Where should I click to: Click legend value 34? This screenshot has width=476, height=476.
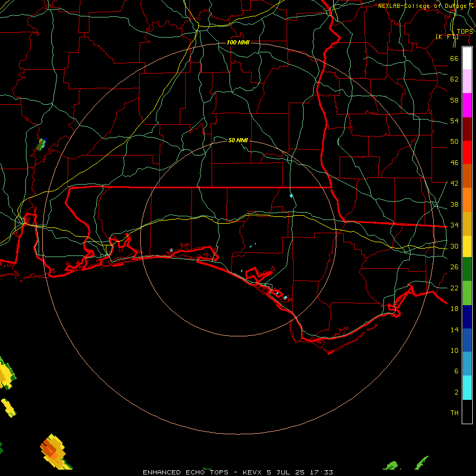[454, 225]
